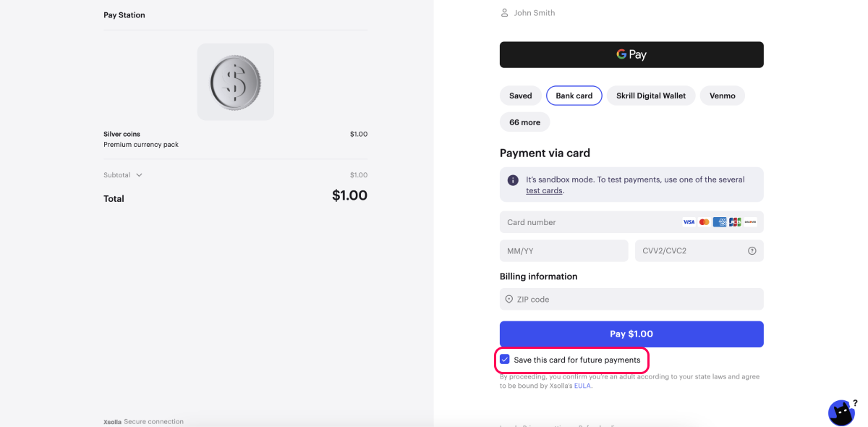Click the Discover card logo icon
The height and width of the screenshot is (427, 868).
(x=750, y=222)
